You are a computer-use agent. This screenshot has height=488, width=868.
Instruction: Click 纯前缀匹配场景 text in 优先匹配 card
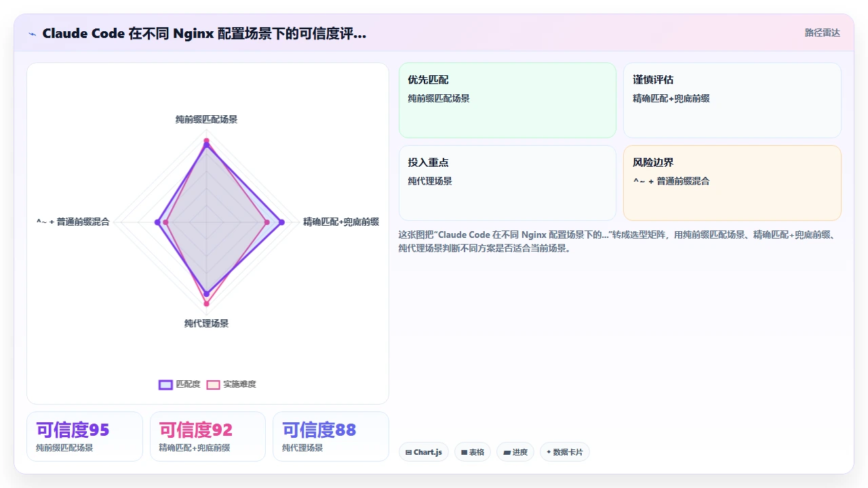click(x=439, y=98)
